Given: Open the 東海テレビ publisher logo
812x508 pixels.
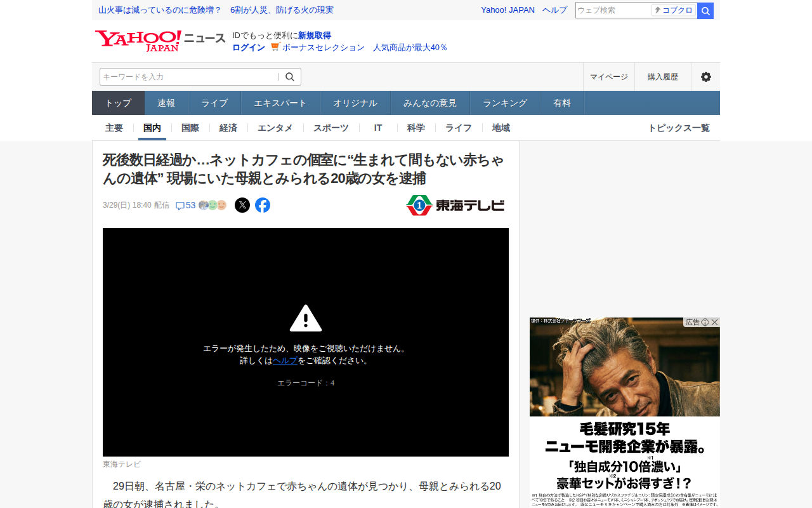Looking at the screenshot, I should [x=455, y=205].
